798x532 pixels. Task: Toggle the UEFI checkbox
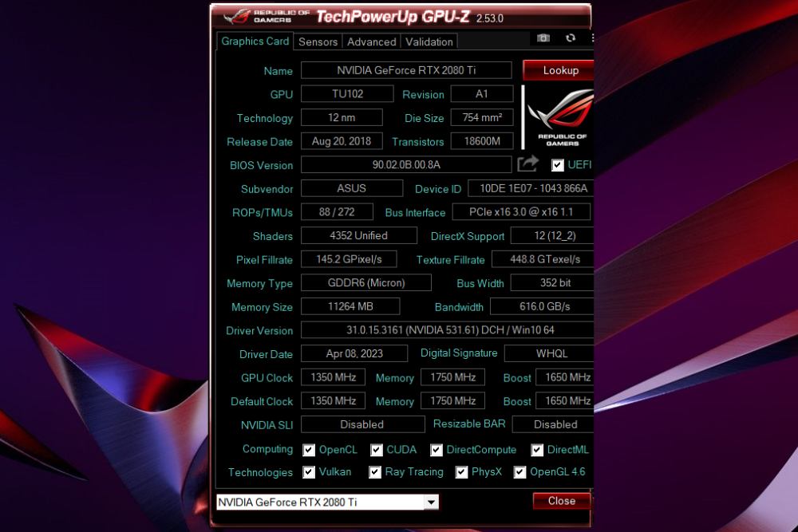(x=557, y=165)
